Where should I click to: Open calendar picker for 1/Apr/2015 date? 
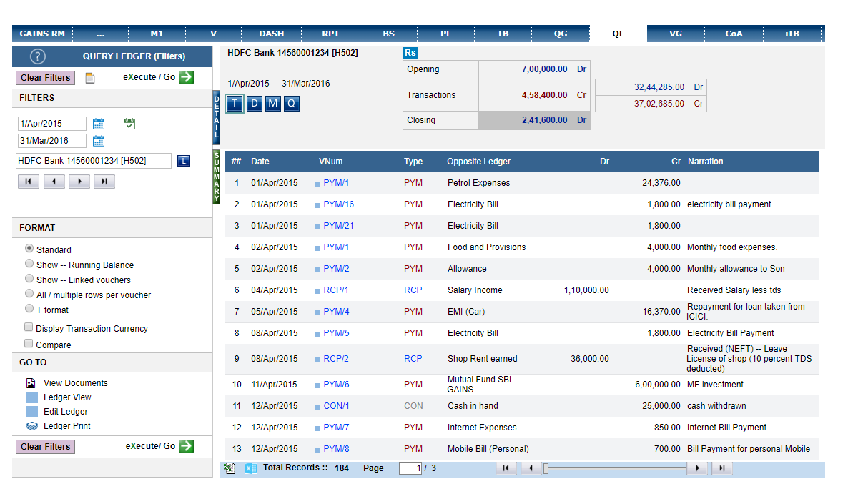pyautogui.click(x=99, y=124)
